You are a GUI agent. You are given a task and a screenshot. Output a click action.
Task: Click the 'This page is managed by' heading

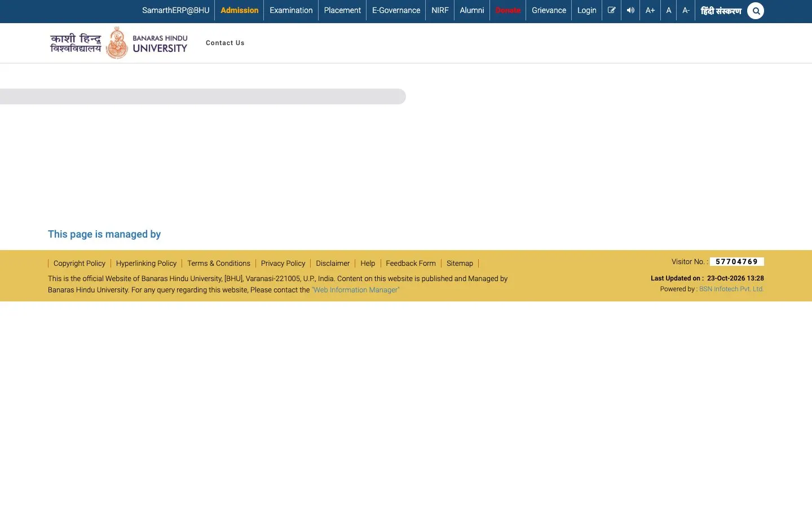pyautogui.click(x=104, y=234)
